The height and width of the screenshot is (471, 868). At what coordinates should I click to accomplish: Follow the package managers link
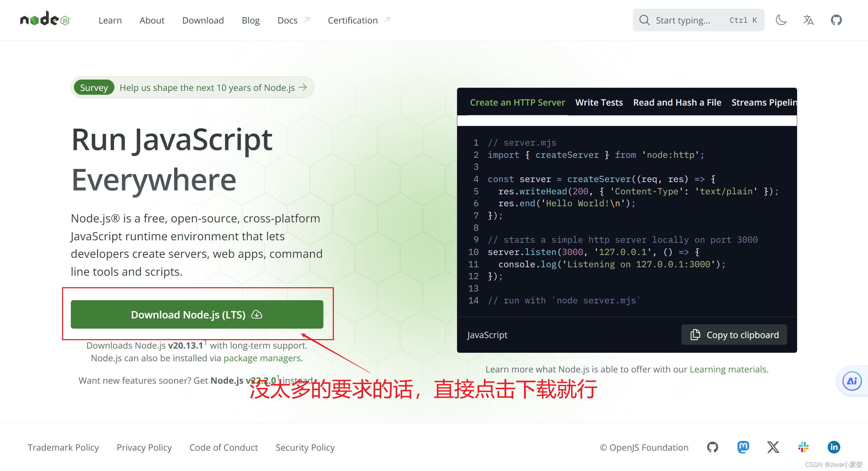point(262,358)
